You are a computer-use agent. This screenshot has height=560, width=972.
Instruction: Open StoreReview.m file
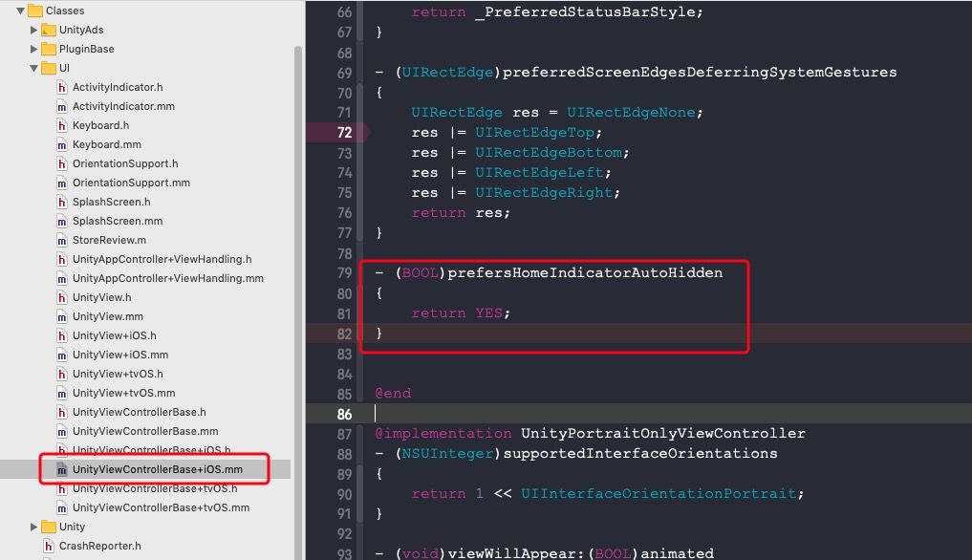pyautogui.click(x=109, y=240)
